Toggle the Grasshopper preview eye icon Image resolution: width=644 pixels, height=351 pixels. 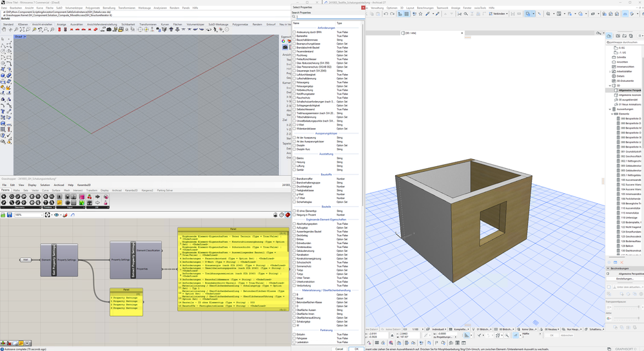coord(56,215)
